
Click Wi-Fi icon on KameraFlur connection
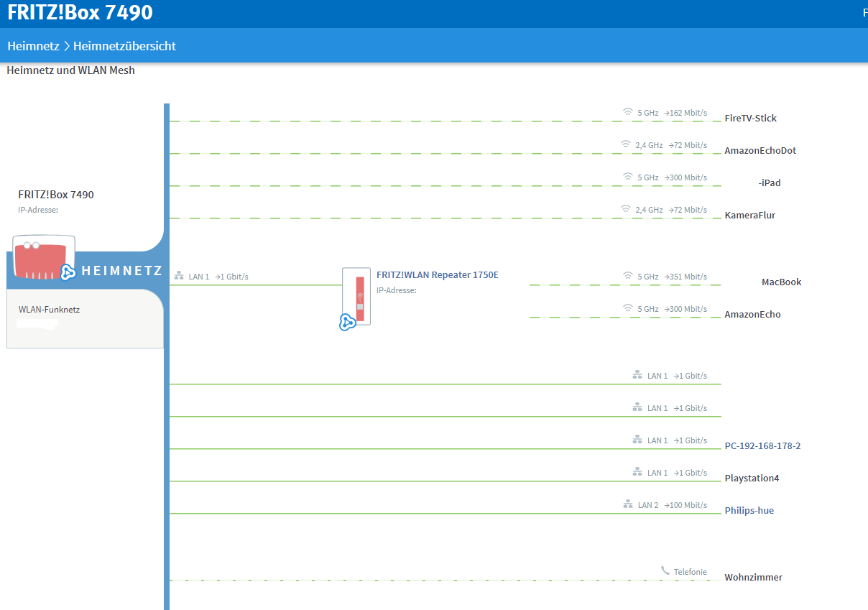click(626, 209)
